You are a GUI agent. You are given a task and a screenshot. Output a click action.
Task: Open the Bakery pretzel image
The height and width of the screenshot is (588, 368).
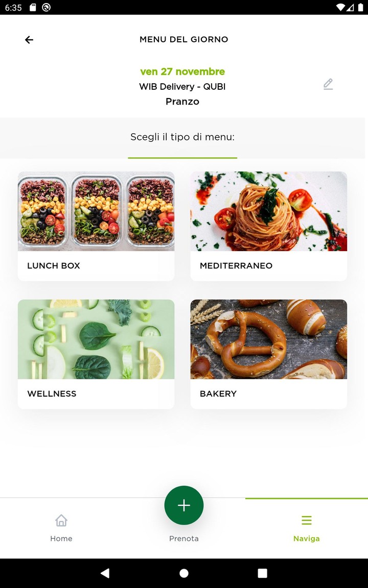click(x=268, y=339)
